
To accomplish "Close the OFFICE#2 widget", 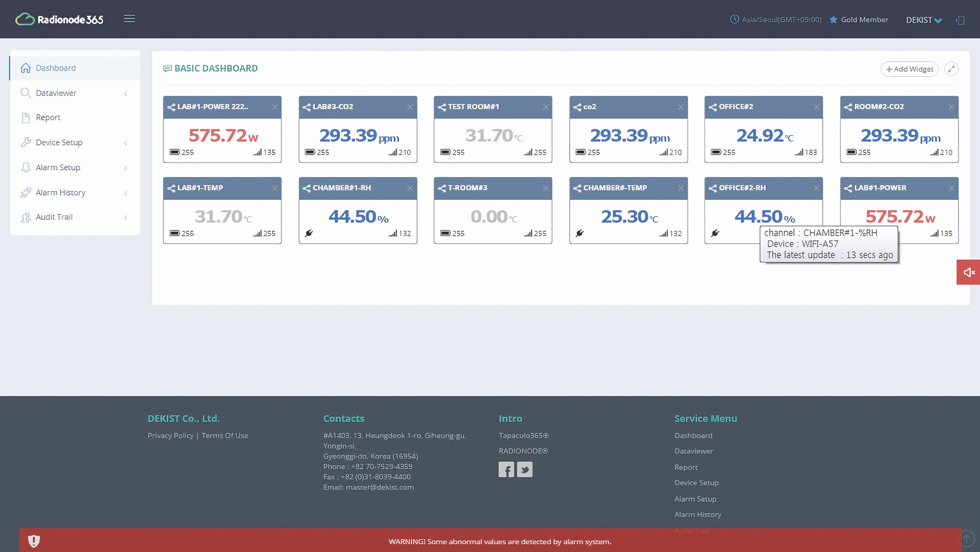I will 816,107.
